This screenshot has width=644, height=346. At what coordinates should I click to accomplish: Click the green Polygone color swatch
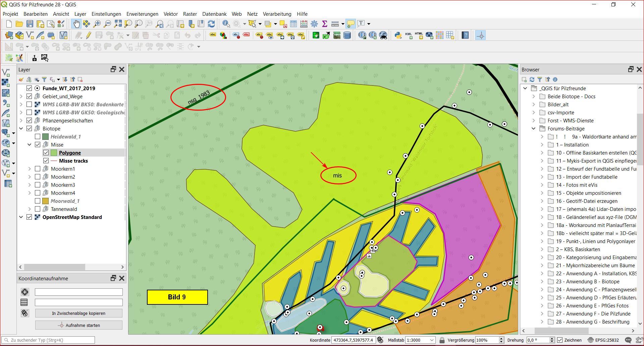pos(54,153)
